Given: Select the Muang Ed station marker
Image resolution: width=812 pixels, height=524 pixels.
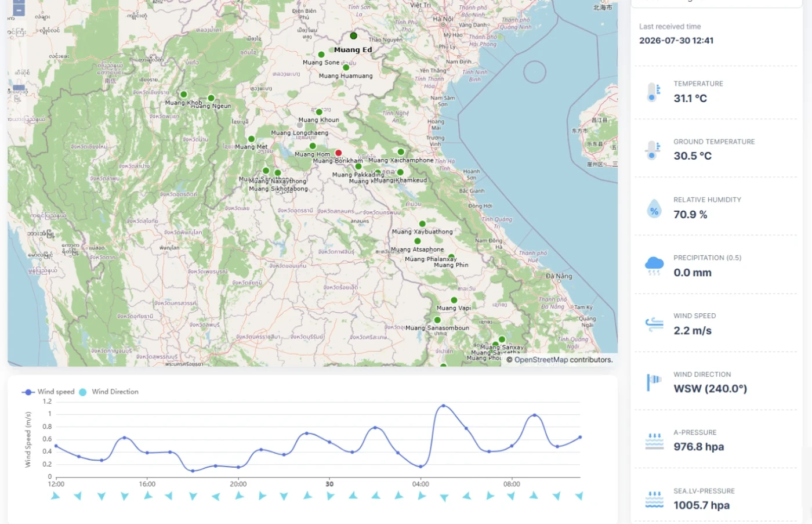Looking at the screenshot, I should coord(353,36).
